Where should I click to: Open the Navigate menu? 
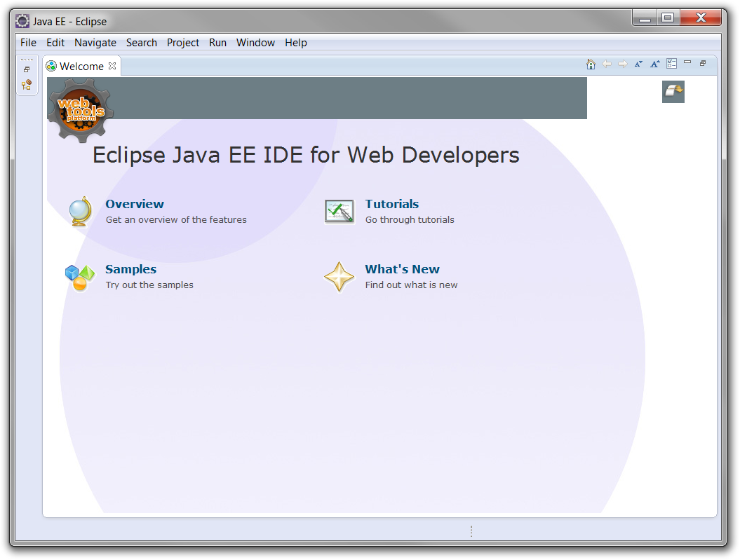pos(95,43)
